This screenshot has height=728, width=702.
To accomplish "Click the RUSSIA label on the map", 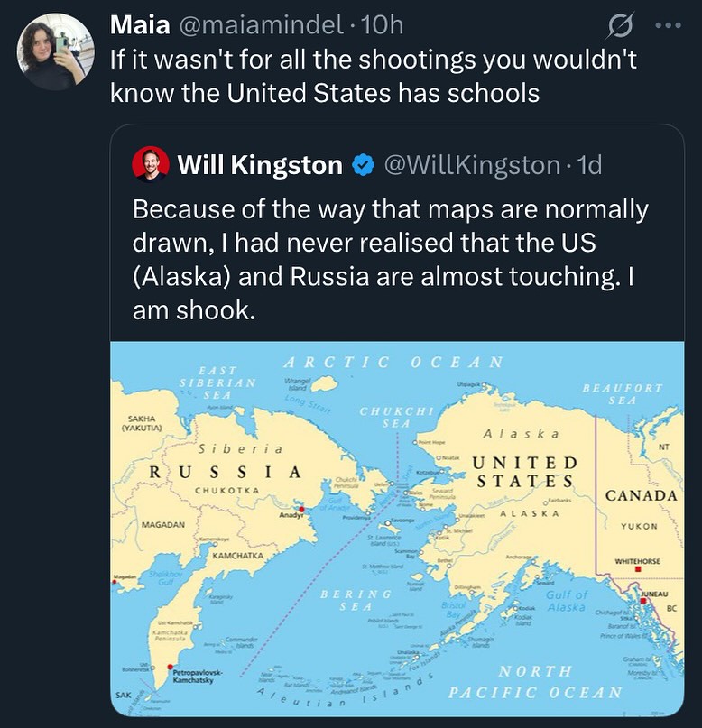I will [x=226, y=472].
